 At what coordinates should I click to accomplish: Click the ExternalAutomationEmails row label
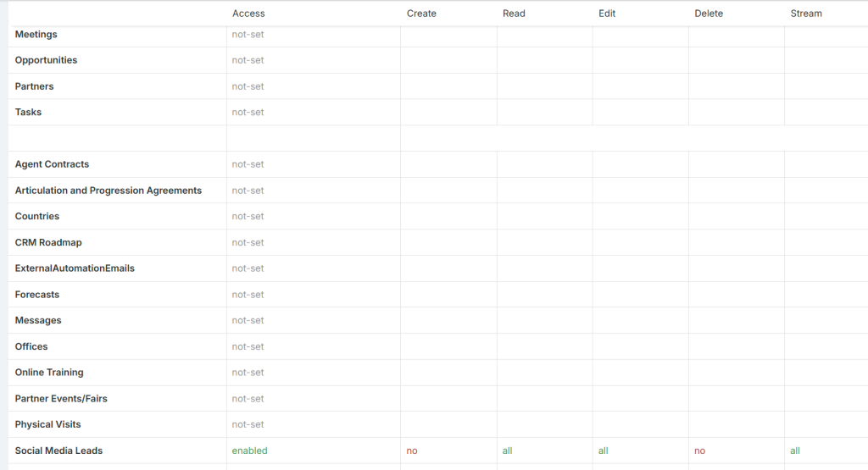[75, 268]
